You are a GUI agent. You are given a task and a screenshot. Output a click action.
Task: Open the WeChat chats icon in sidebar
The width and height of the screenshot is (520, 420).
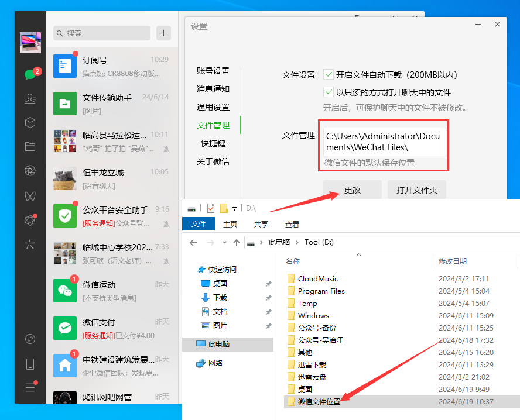click(30, 74)
